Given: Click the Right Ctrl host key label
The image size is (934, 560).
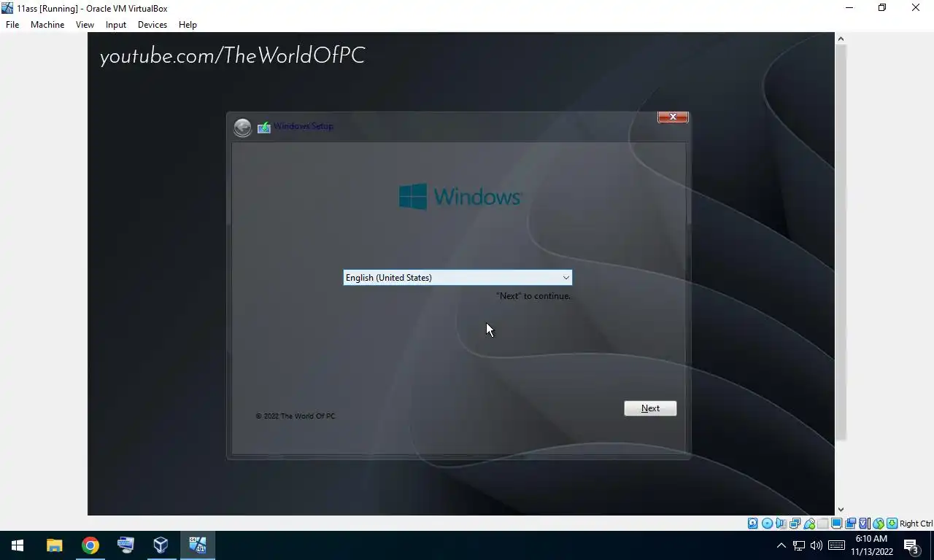Looking at the screenshot, I should click(916, 524).
